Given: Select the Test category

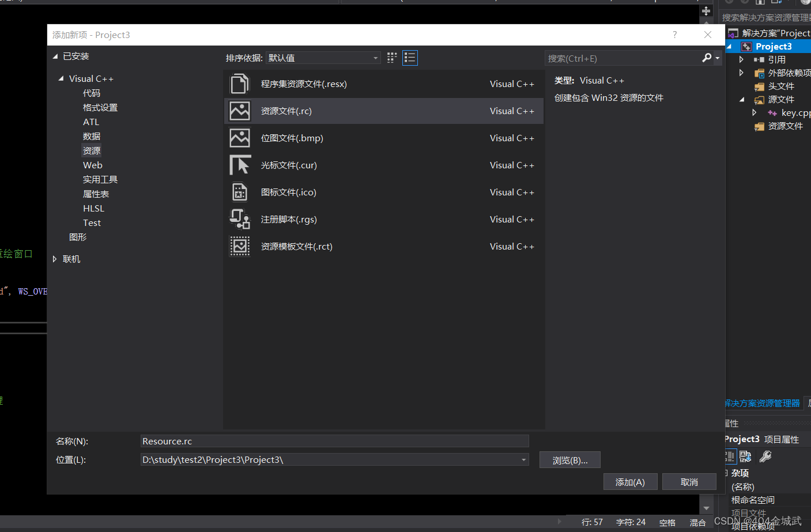Looking at the screenshot, I should (92, 223).
